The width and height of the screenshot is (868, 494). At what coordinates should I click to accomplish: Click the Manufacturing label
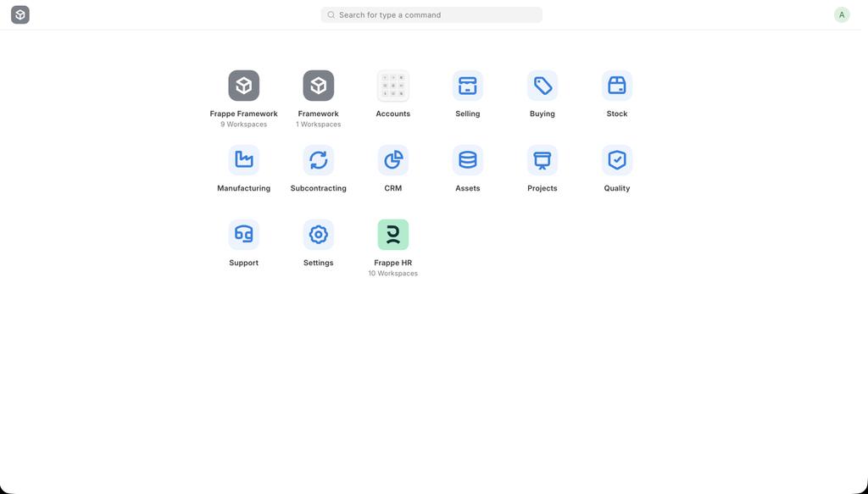click(243, 188)
